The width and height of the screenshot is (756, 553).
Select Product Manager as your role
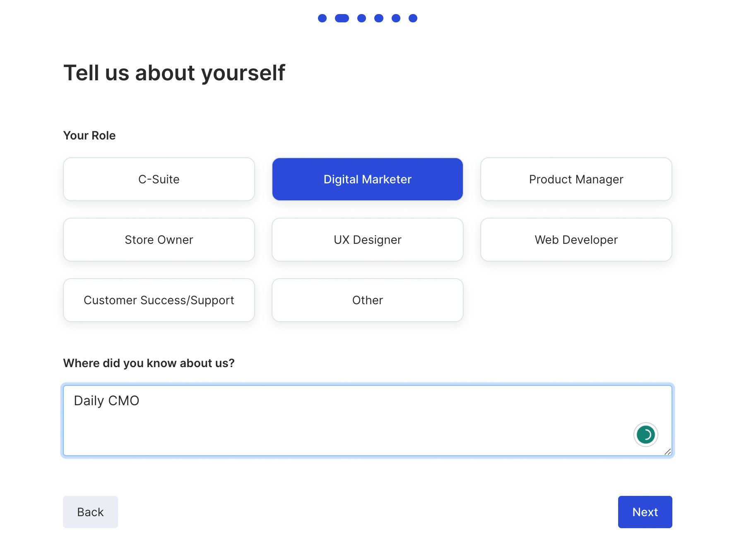[576, 179]
